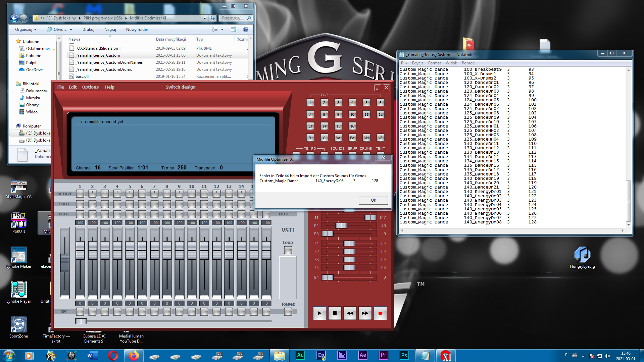This screenshot has height=362, width=644.
Task: Click the C button in the DSP panel
Action: tap(324, 138)
